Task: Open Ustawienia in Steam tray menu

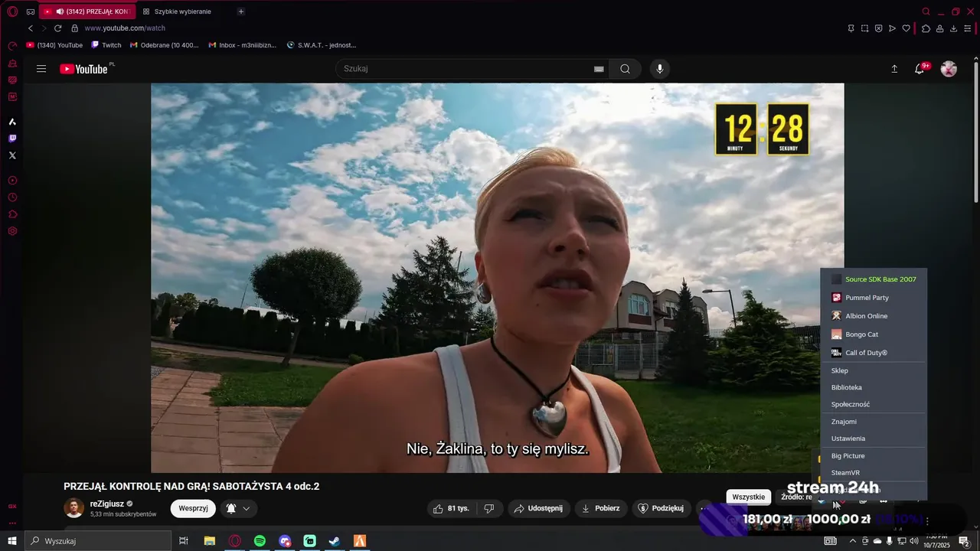Action: (874, 439)
